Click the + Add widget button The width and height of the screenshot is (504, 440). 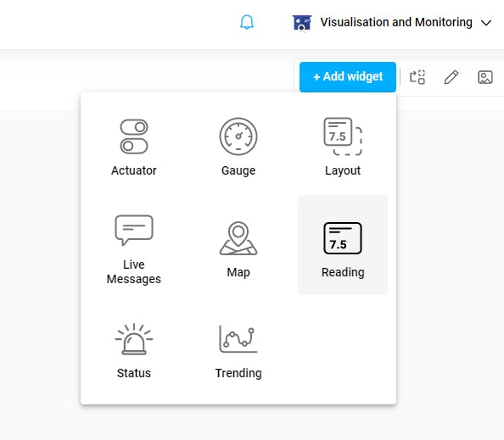[348, 77]
